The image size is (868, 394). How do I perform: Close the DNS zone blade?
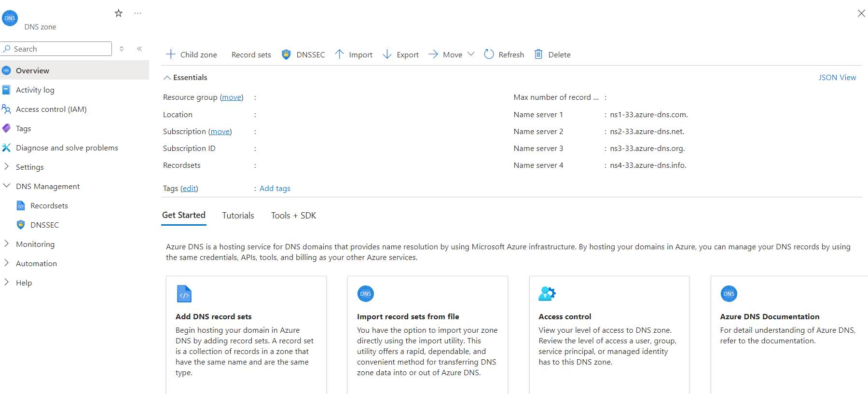click(861, 14)
